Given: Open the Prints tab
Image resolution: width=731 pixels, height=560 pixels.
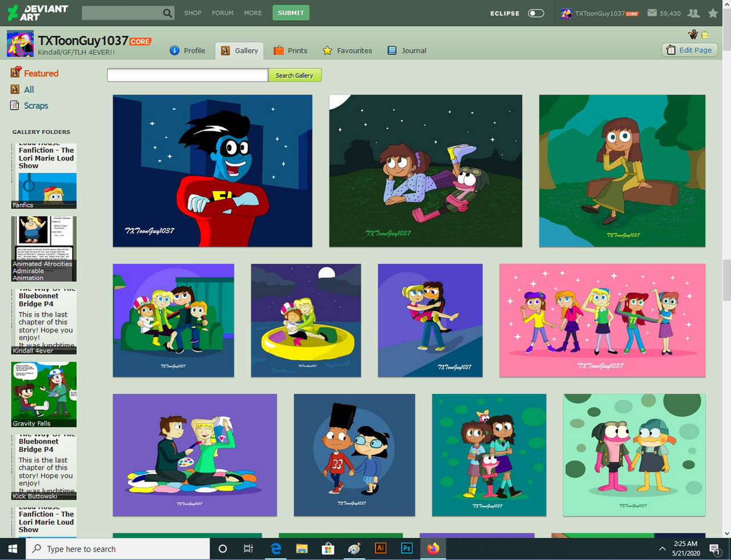Looking at the screenshot, I should pos(290,50).
